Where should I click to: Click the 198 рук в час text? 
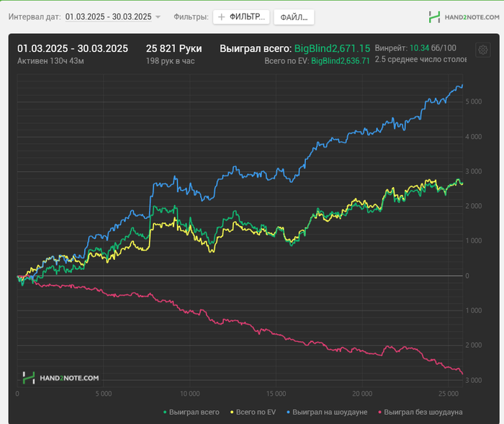[x=171, y=61]
